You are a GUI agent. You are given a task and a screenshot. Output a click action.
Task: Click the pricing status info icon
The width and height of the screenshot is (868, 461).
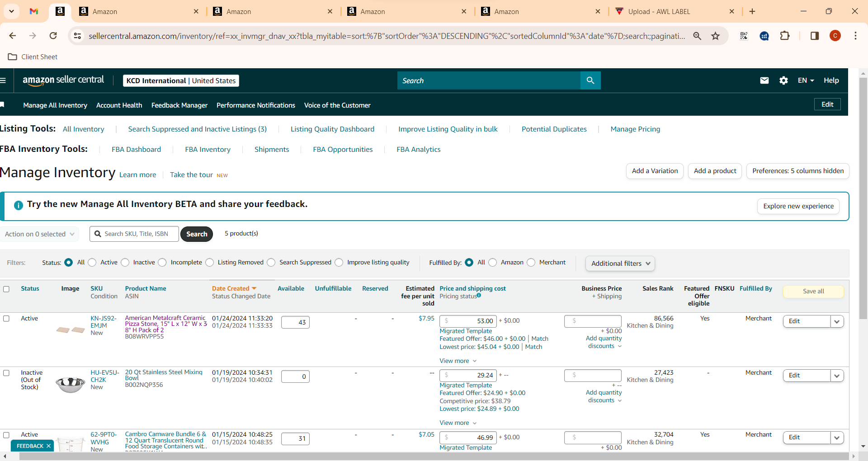point(479,295)
